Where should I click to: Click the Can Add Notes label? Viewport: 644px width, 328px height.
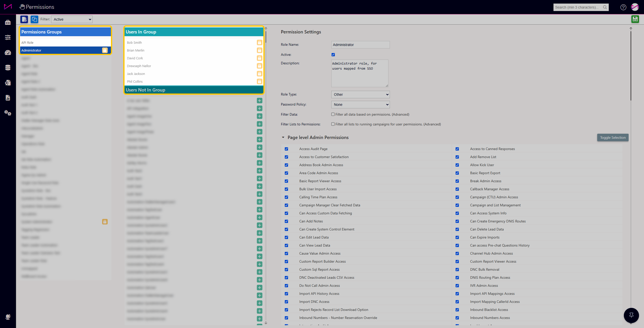[x=311, y=221]
